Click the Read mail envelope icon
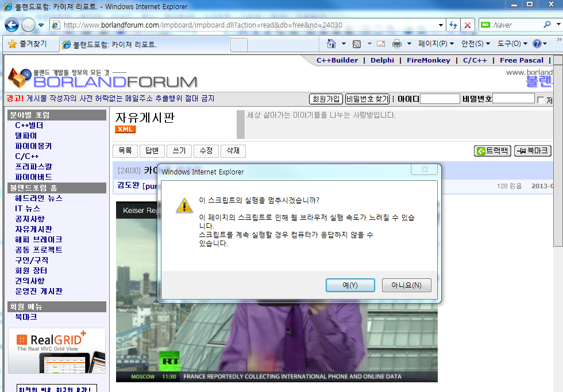 pos(381,44)
